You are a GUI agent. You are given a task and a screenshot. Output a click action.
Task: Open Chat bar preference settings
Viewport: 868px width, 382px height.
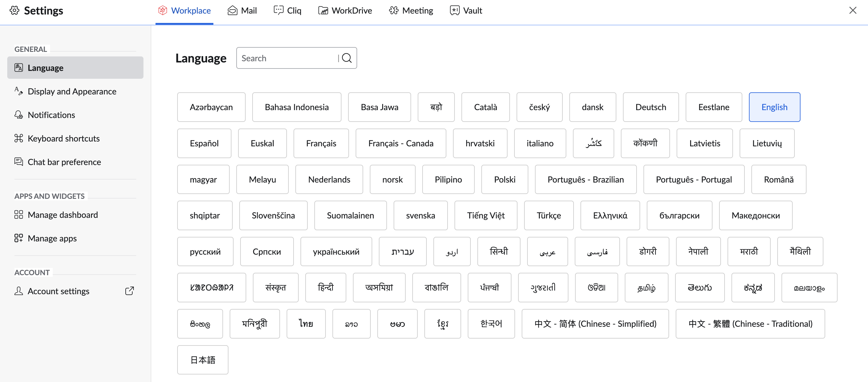point(75,162)
